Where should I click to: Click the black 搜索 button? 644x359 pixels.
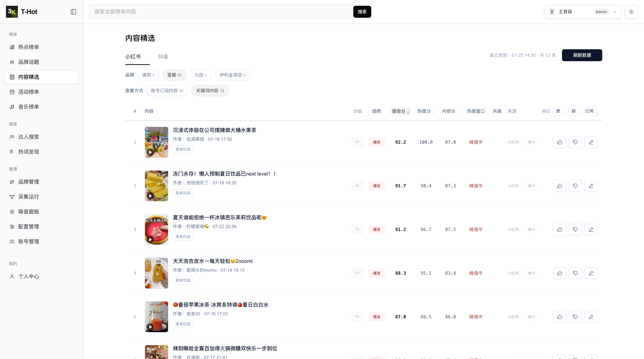click(x=362, y=12)
